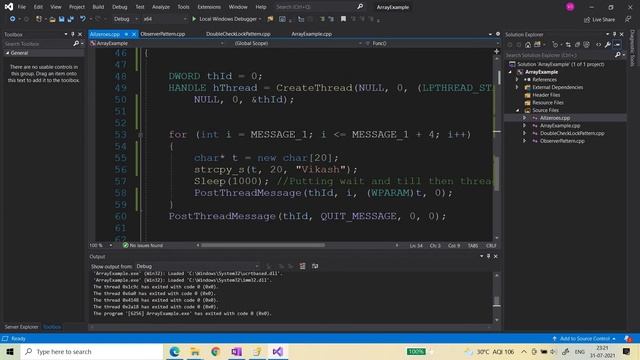Open Microsoft Edge from taskbar
640x360 pixels.
(174, 351)
